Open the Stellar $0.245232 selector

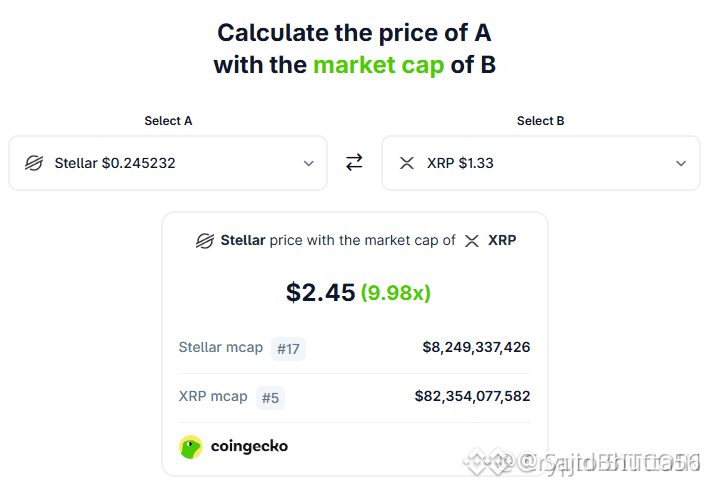coord(168,163)
